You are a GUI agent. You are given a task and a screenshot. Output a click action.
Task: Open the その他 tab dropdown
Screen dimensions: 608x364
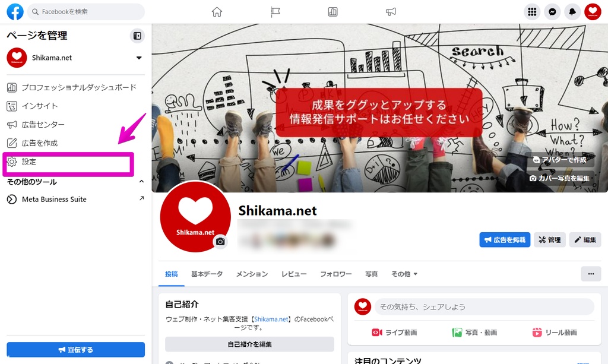404,274
